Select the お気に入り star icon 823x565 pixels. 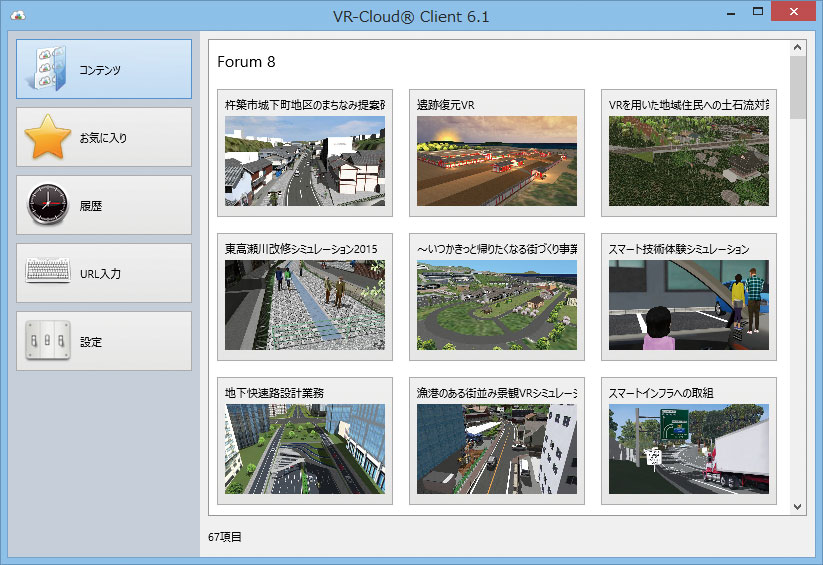[47, 137]
